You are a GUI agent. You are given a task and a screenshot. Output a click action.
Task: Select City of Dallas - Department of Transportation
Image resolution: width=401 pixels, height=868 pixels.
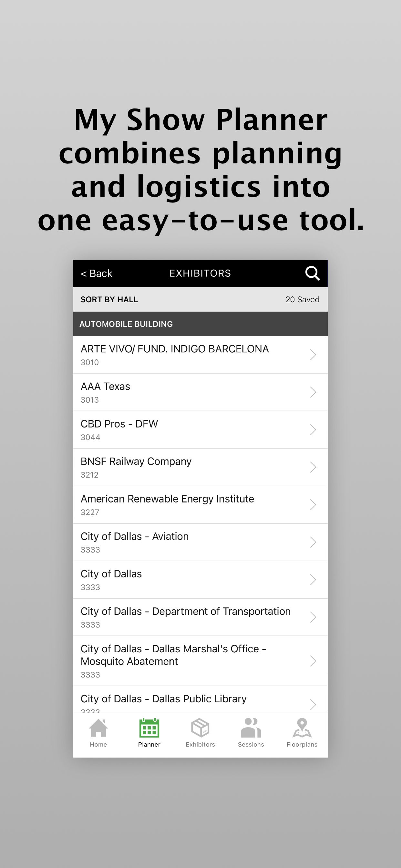click(185, 612)
